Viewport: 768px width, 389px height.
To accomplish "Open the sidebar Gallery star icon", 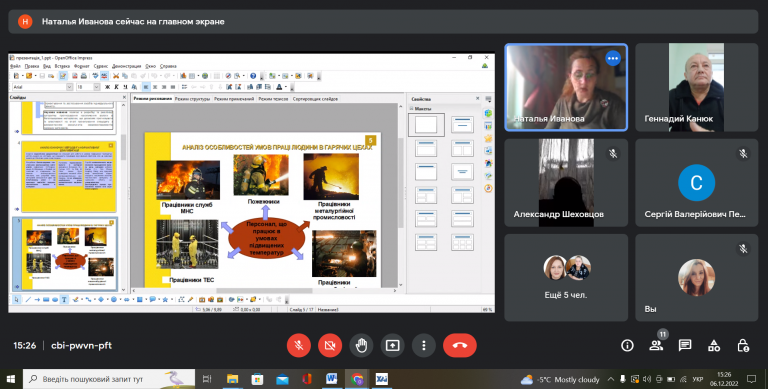I will 488,139.
